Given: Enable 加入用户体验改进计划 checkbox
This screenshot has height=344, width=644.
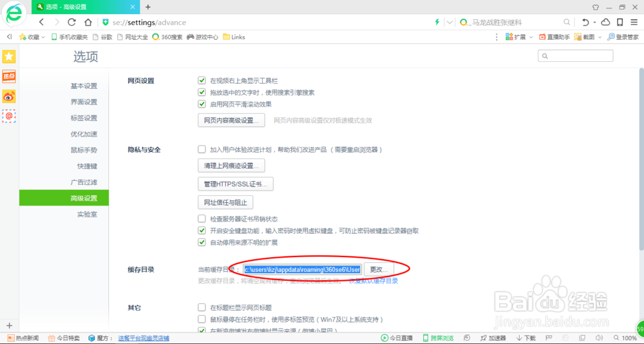Looking at the screenshot, I should [202, 149].
